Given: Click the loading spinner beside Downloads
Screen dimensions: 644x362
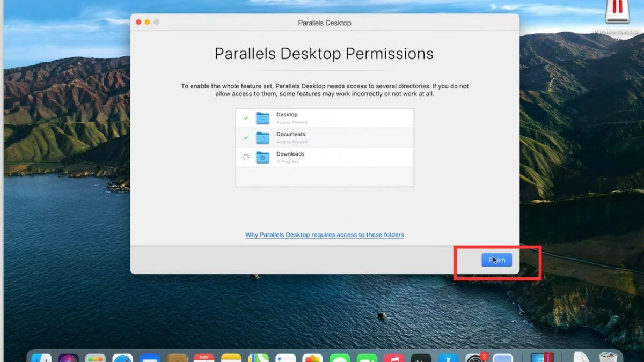Looking at the screenshot, I should coord(246,157).
